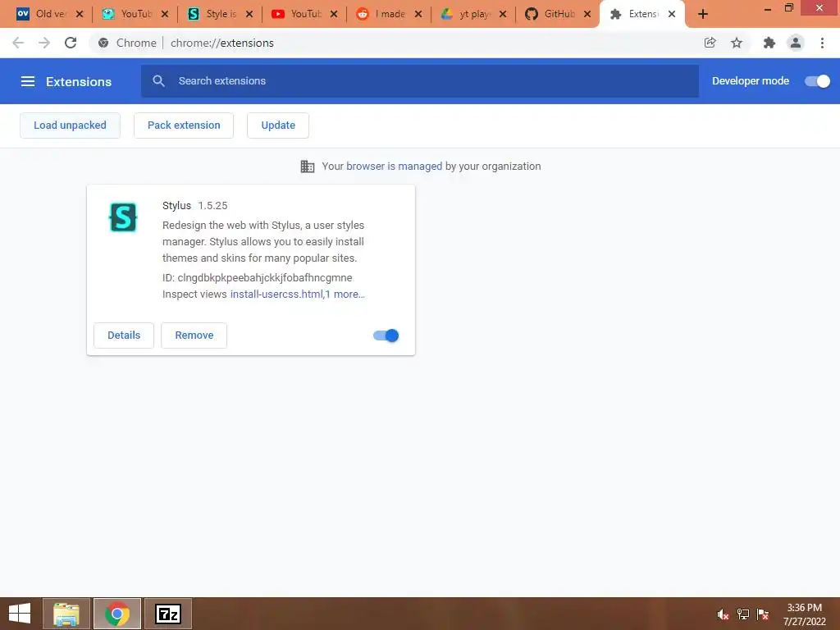Click the taskbar clock 3:36 PM
This screenshot has height=630, width=840.
(x=804, y=608)
